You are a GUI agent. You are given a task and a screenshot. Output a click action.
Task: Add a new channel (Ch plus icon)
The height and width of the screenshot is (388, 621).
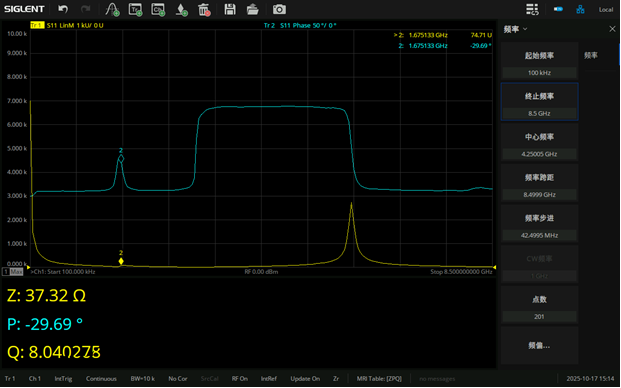pos(158,9)
